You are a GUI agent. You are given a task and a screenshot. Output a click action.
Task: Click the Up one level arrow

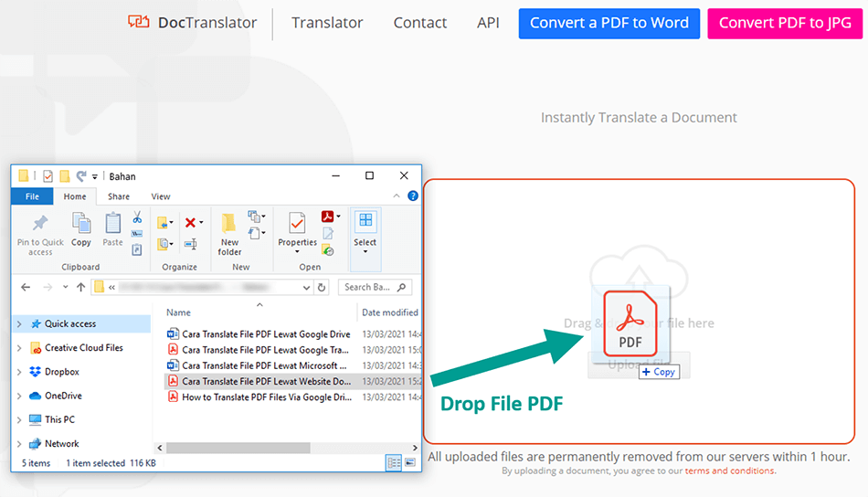click(x=80, y=287)
